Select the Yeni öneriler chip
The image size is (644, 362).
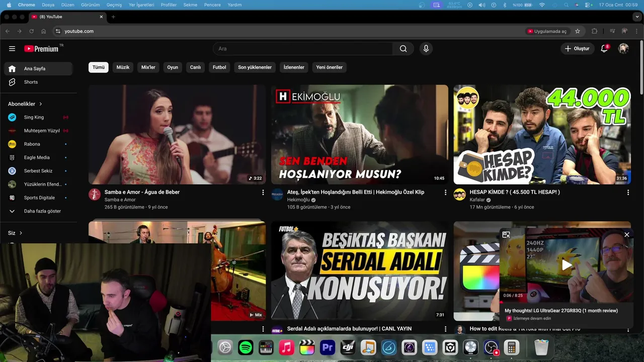(330, 67)
